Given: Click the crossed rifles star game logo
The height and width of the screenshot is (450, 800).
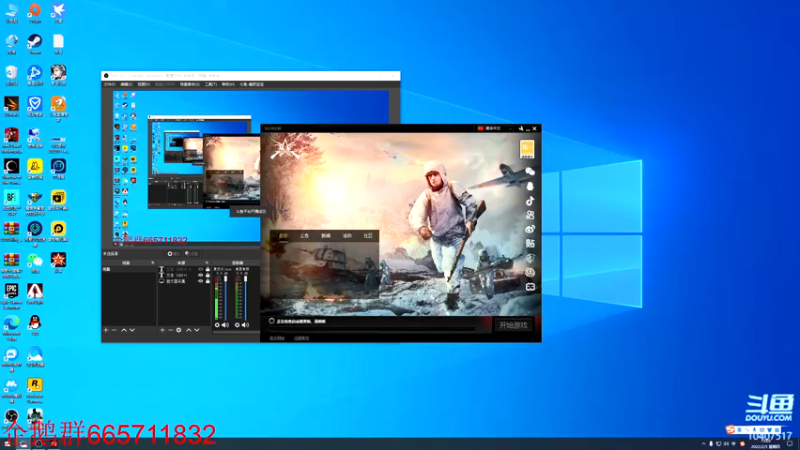Looking at the screenshot, I should point(285,147).
